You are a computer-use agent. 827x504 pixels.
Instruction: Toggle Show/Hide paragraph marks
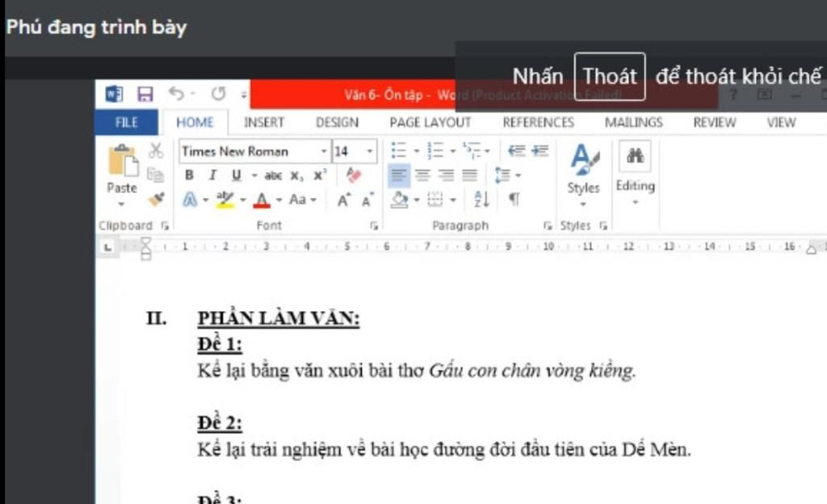(x=514, y=199)
